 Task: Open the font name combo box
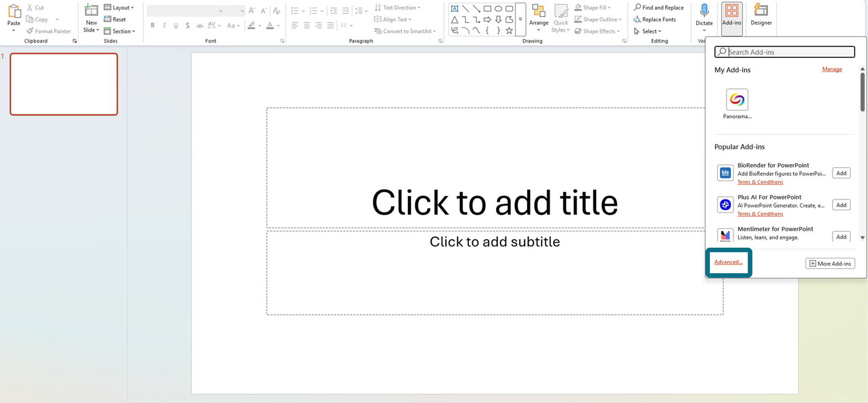pos(185,11)
